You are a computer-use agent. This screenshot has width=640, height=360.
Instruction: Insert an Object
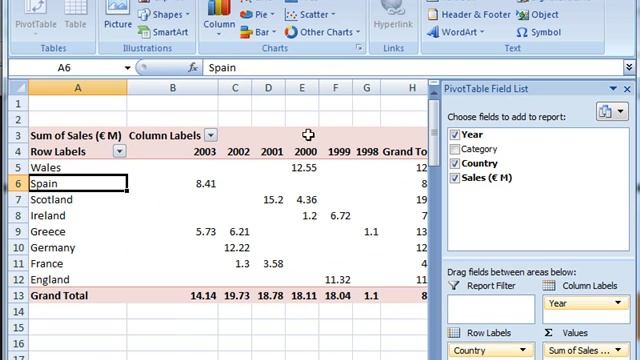(537, 15)
